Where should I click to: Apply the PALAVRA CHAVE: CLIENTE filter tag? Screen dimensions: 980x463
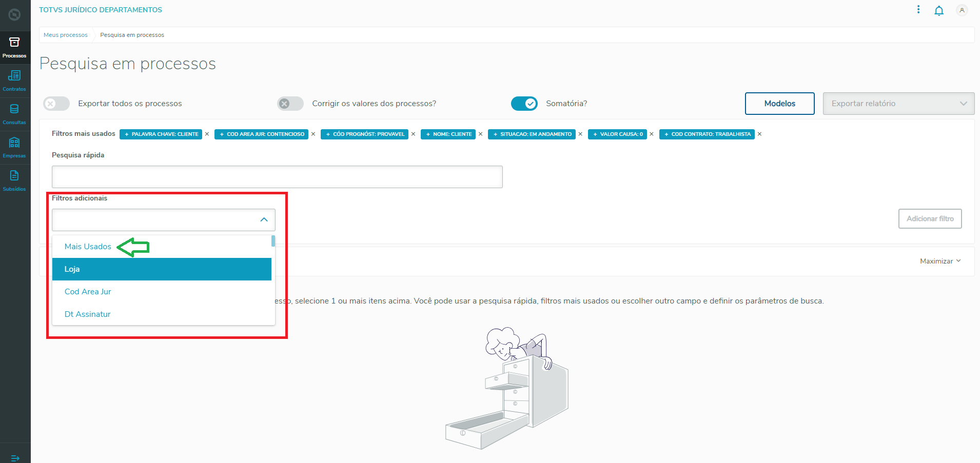161,134
